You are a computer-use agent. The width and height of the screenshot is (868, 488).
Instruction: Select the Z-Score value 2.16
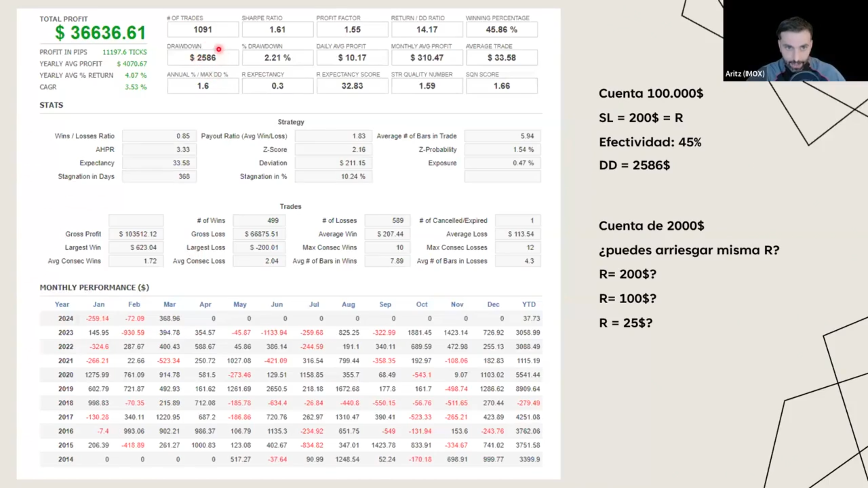(334, 150)
